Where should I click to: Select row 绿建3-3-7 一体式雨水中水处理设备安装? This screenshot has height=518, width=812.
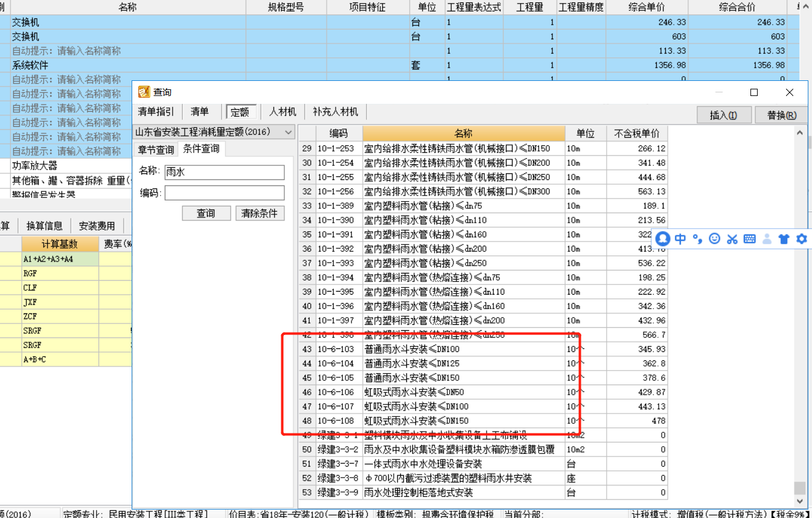coord(483,464)
